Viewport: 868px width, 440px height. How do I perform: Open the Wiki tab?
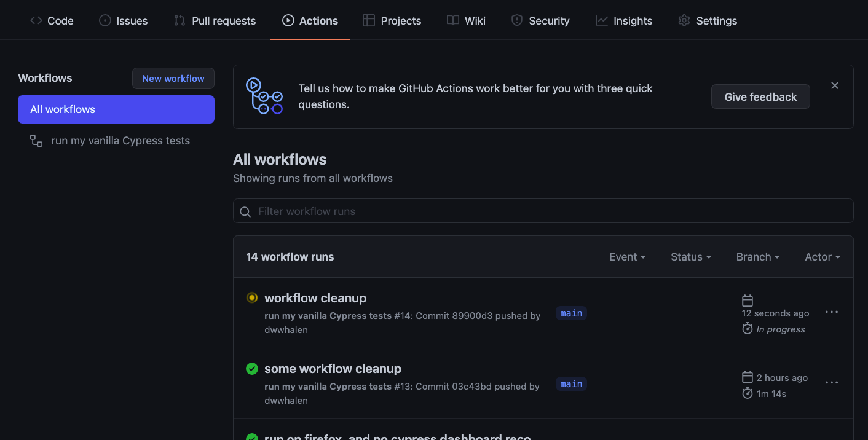tap(466, 20)
